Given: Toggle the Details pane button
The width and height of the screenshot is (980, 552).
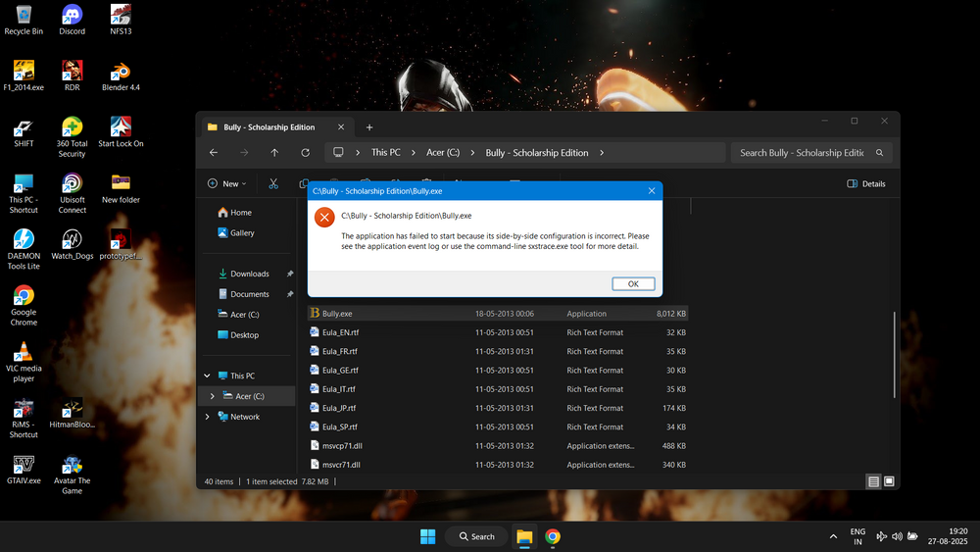Looking at the screenshot, I should point(866,183).
